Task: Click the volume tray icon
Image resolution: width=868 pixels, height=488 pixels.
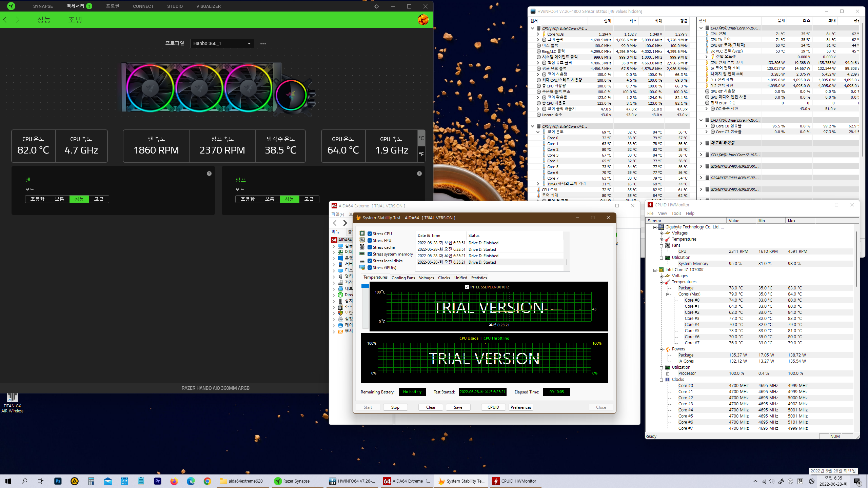Action: pyautogui.click(x=772, y=481)
